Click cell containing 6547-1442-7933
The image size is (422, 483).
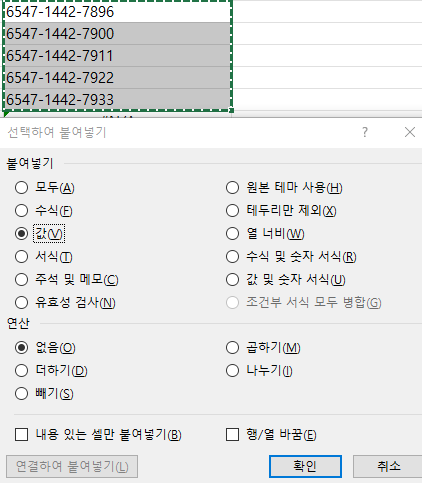click(x=117, y=99)
